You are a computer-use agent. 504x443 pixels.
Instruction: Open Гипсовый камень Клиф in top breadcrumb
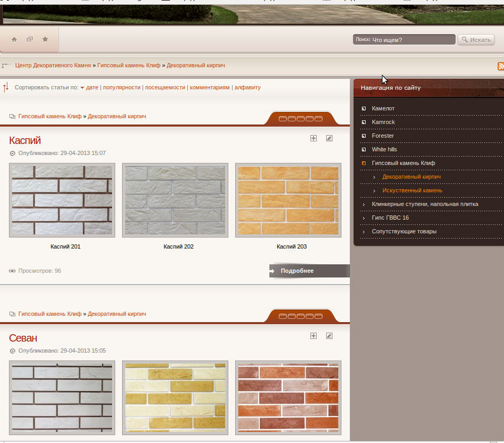click(x=128, y=65)
